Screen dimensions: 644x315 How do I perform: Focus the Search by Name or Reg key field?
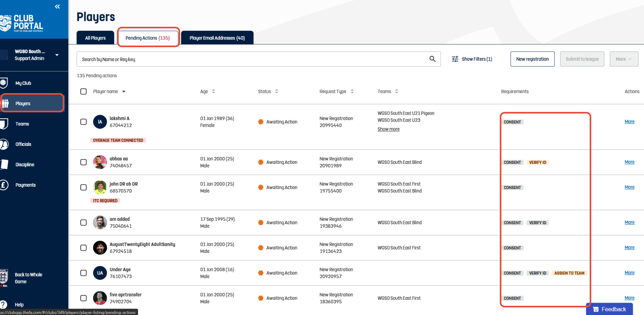click(x=258, y=59)
